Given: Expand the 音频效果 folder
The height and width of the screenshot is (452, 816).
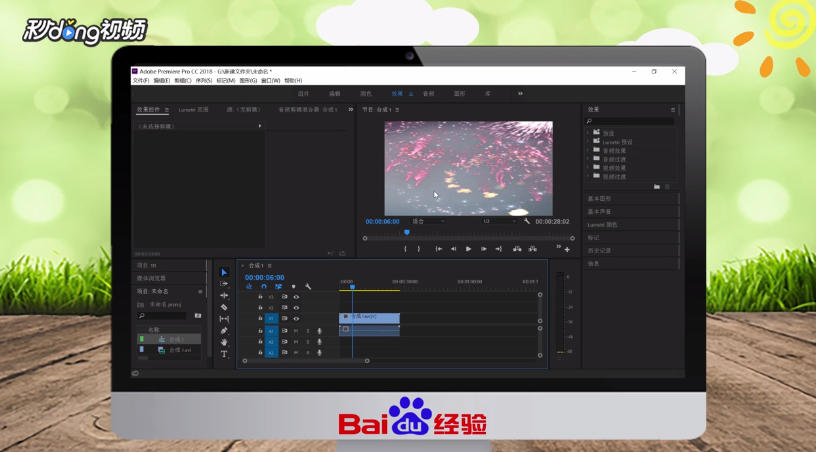Looking at the screenshot, I should click(588, 150).
